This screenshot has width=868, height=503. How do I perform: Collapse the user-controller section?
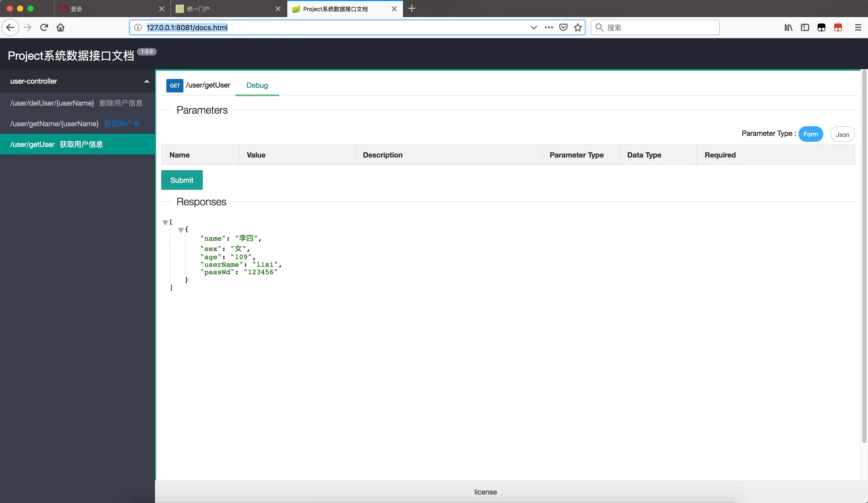point(146,81)
